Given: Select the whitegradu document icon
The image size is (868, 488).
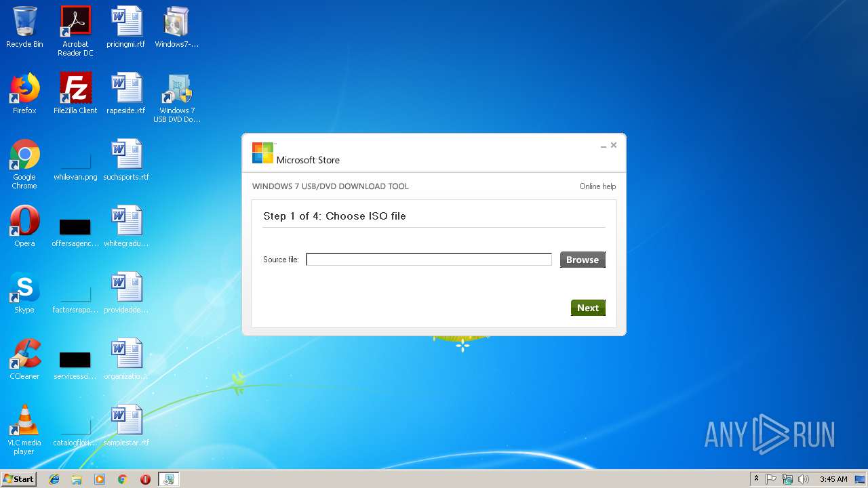Looking at the screenshot, I should click(126, 226).
